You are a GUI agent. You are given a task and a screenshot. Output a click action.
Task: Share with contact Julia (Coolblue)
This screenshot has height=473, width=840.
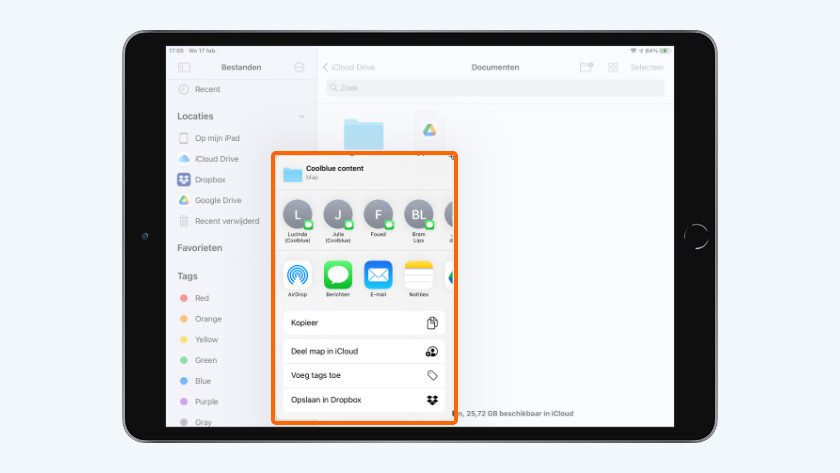point(338,214)
